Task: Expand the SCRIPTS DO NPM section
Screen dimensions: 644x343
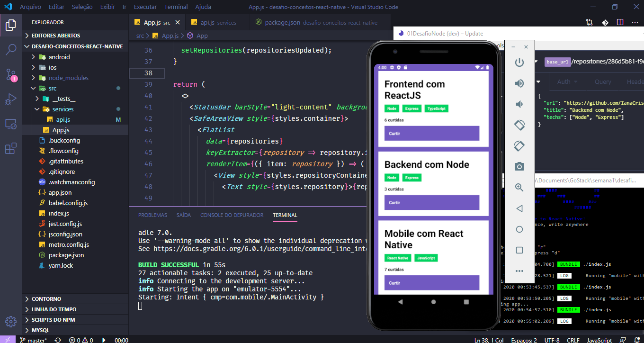Action: (75, 320)
